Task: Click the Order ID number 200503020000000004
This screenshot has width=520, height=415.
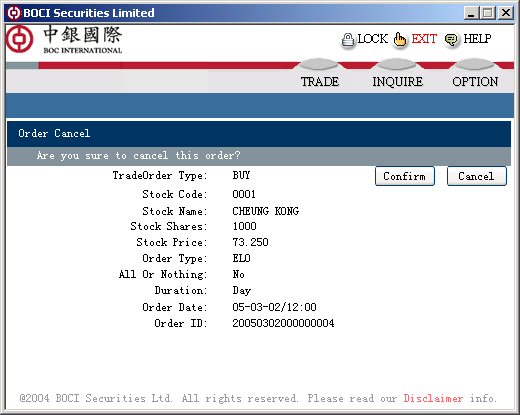Action: [283, 323]
